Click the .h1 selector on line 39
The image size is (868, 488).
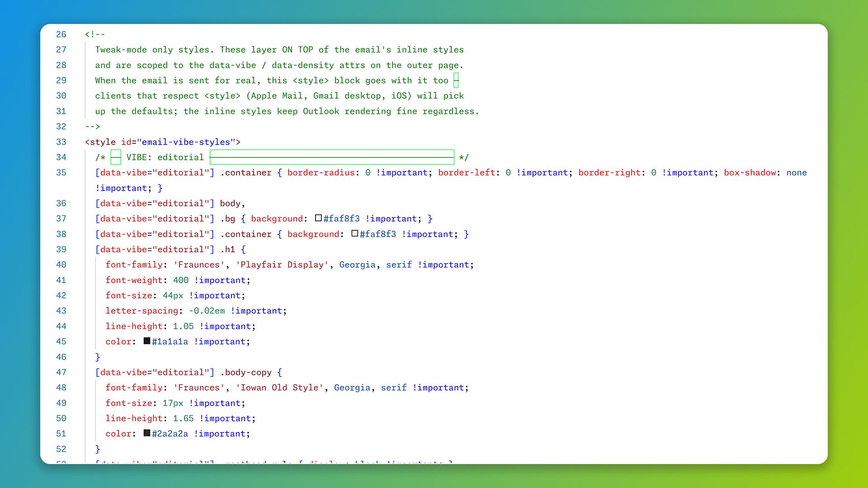point(227,249)
